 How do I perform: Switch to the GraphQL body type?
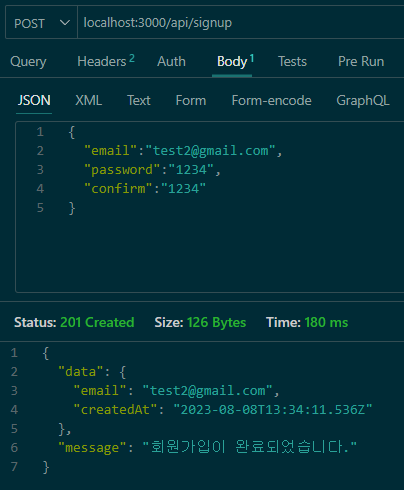click(363, 101)
